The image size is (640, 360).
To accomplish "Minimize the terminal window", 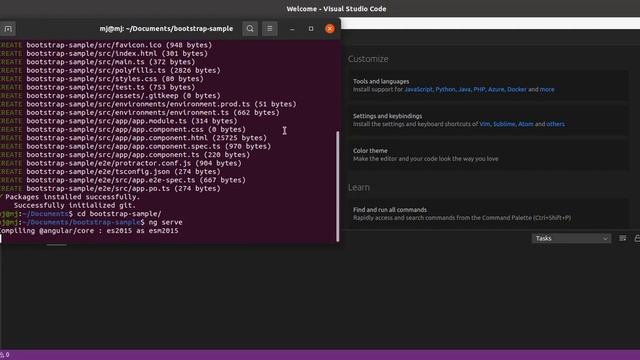I will click(292, 29).
